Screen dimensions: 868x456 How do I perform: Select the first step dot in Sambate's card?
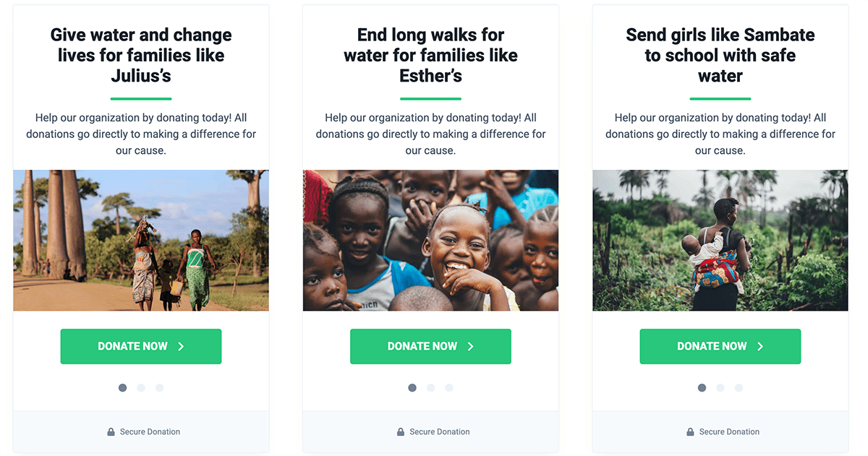[702, 388]
